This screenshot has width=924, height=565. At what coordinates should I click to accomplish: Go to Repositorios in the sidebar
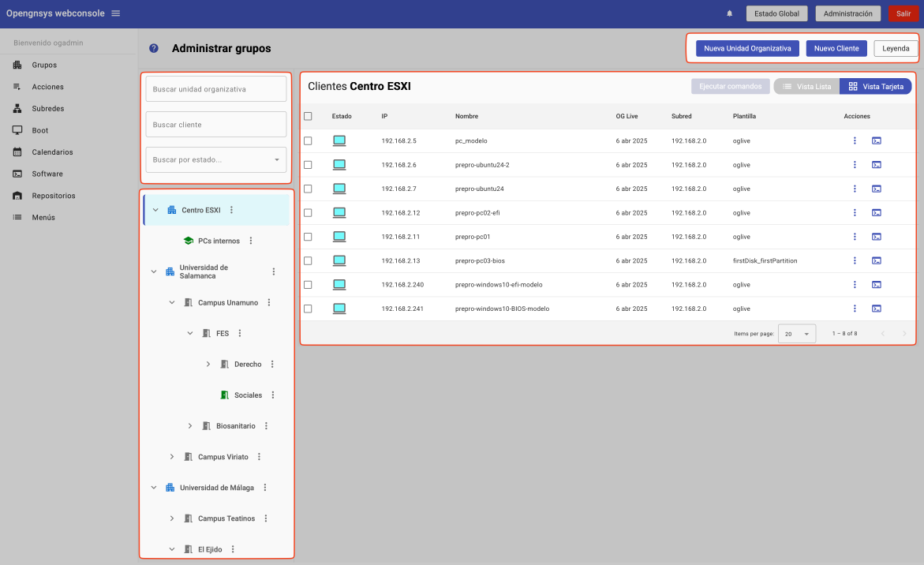tap(54, 196)
